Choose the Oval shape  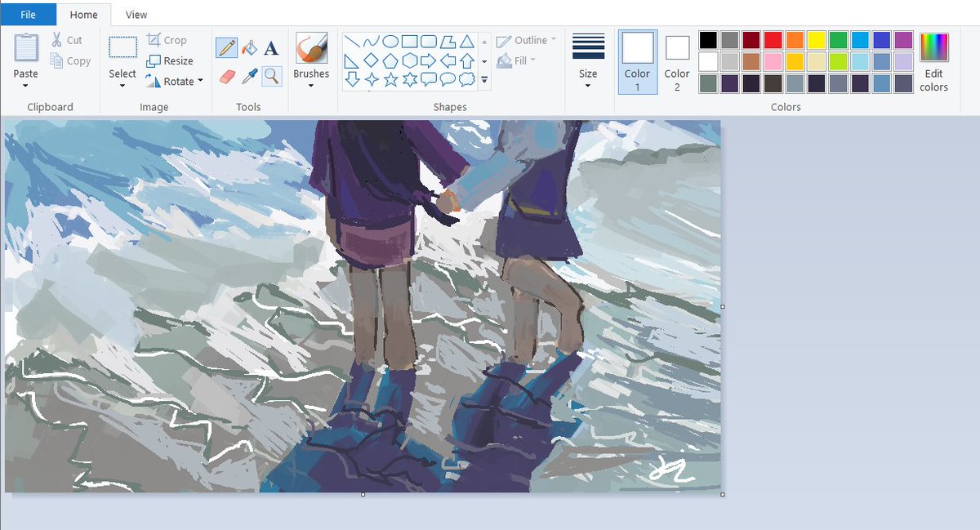[x=390, y=42]
